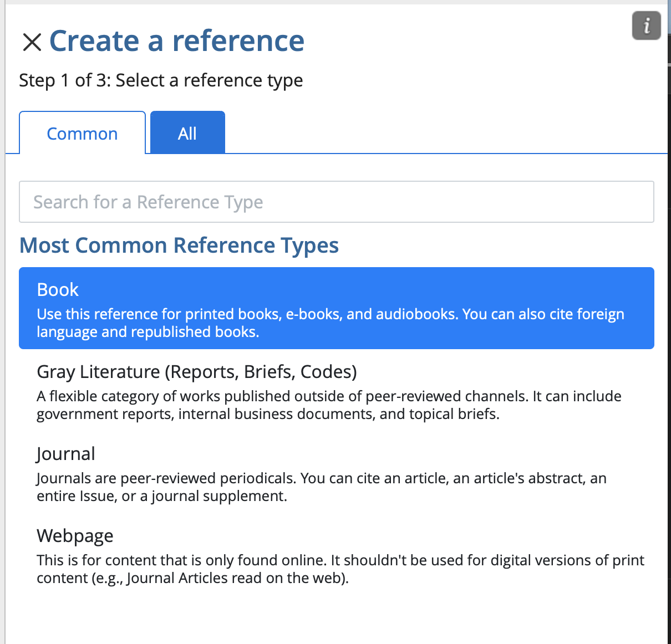The height and width of the screenshot is (644, 671).
Task: Click the "Step 1 of 3" step label
Action: coord(161,80)
